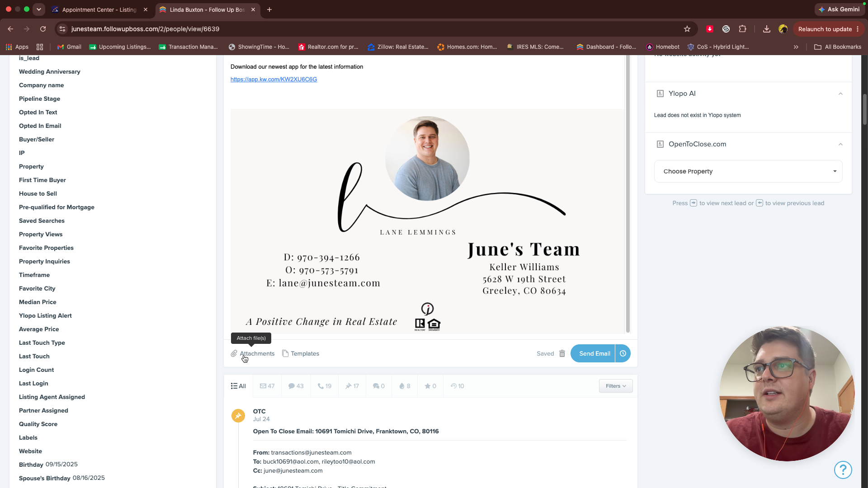Delete the draft with the trash icon
Image resolution: width=868 pixels, height=488 pixels.
pyautogui.click(x=562, y=353)
